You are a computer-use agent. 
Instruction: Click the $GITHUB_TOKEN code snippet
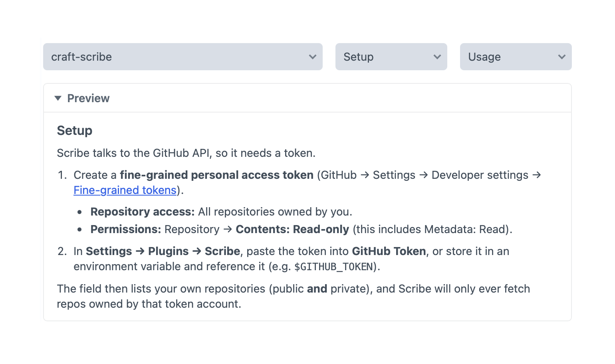click(x=333, y=267)
